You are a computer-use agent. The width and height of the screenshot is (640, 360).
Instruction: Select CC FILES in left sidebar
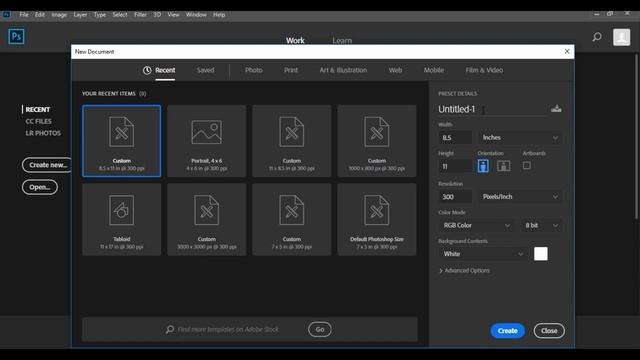click(x=38, y=121)
